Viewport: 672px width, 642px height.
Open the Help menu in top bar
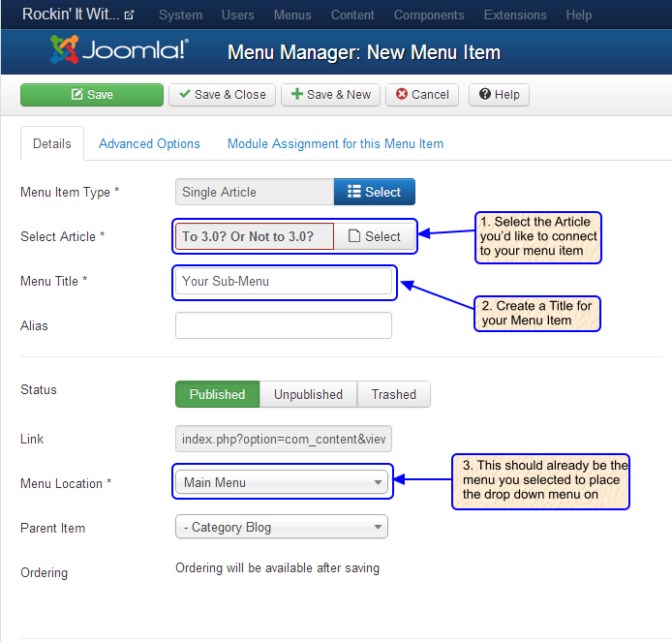tap(579, 15)
